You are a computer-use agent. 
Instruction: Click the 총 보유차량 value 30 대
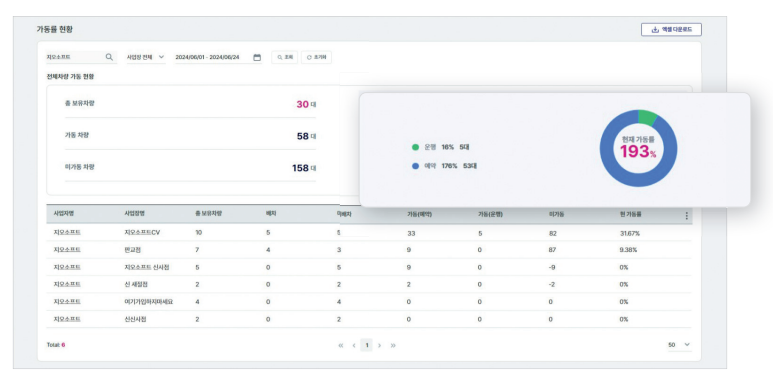306,105
